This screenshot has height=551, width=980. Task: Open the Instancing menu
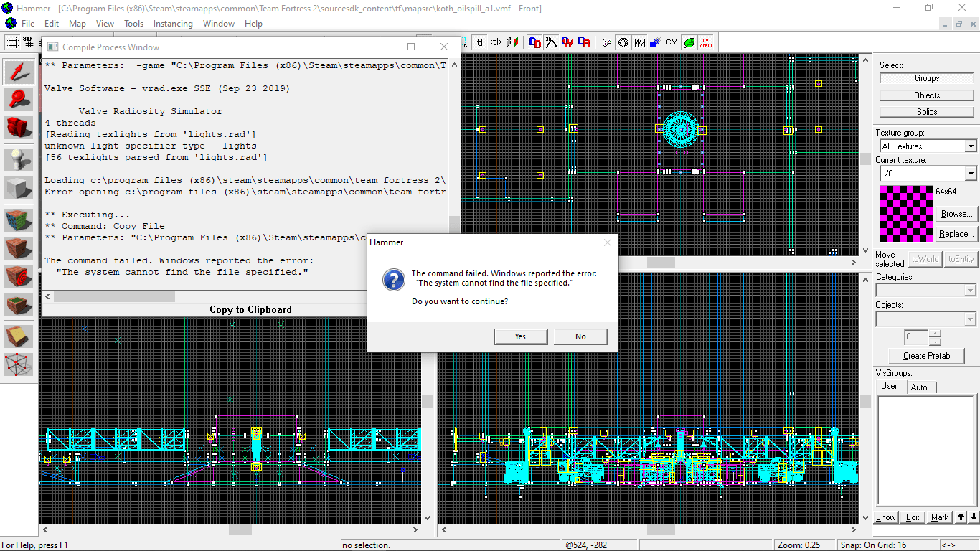tap(173, 24)
